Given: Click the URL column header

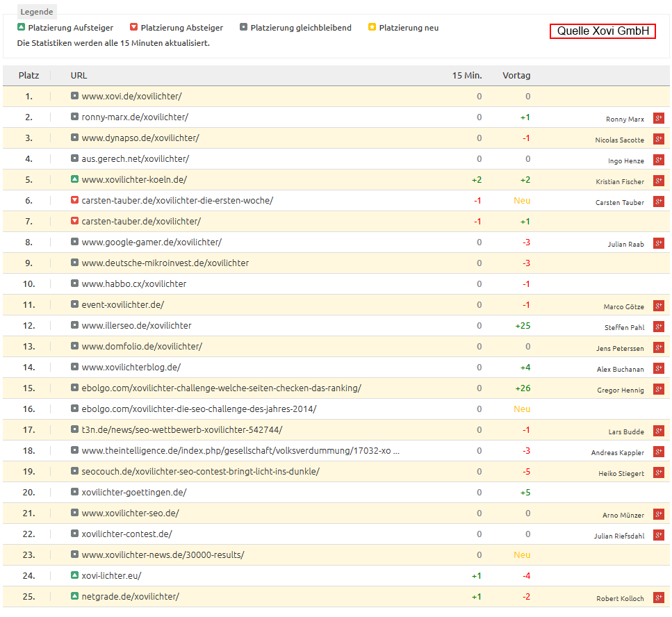Looking at the screenshot, I should coord(79,75).
